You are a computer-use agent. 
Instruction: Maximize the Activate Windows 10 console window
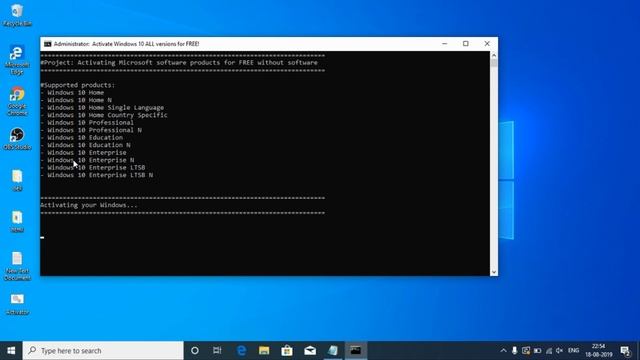click(466, 44)
